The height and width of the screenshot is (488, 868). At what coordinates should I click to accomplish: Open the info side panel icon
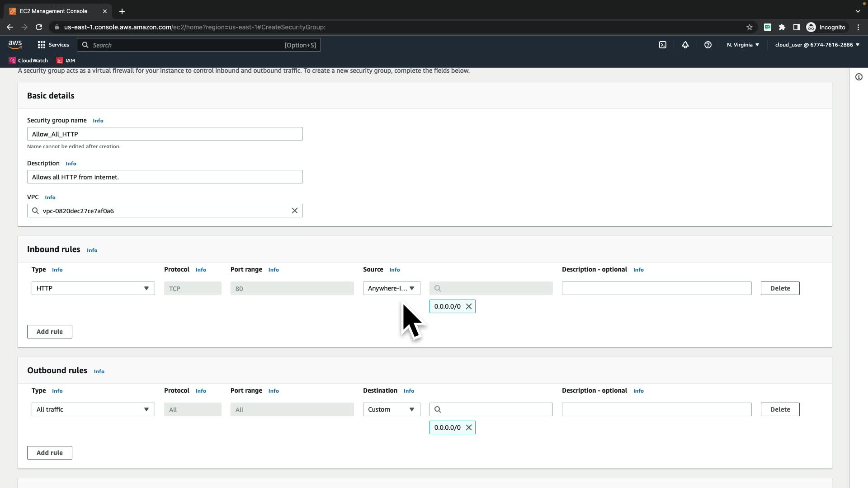(859, 77)
